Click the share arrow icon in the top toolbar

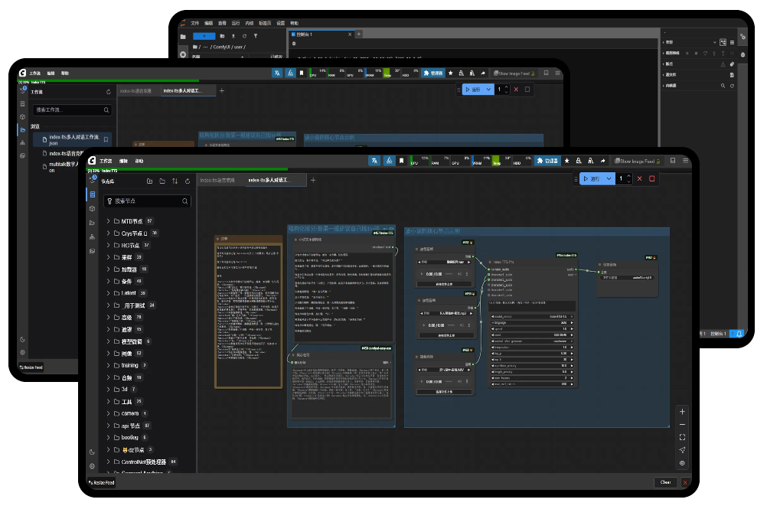click(602, 162)
